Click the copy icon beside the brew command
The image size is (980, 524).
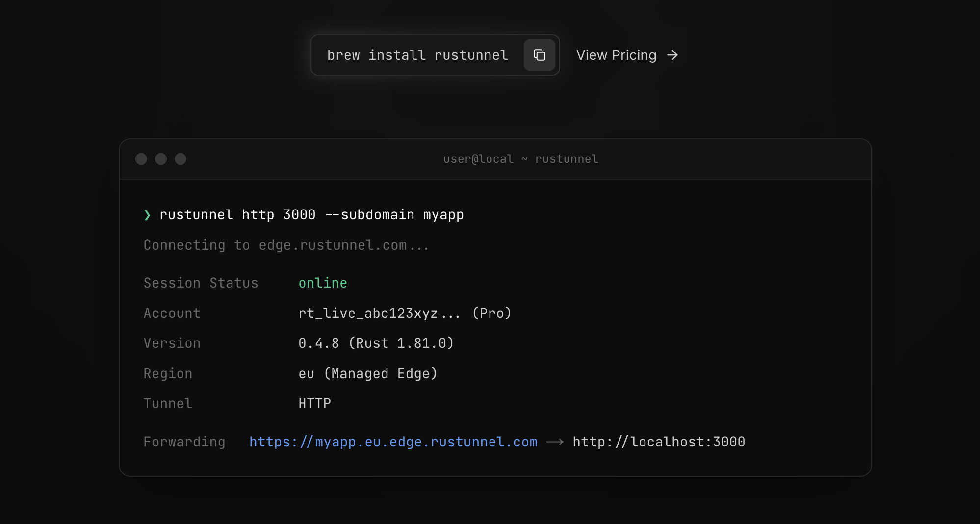click(539, 55)
